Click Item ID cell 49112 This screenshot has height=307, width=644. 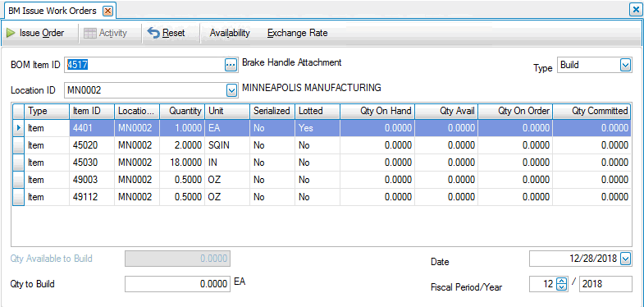(x=92, y=197)
